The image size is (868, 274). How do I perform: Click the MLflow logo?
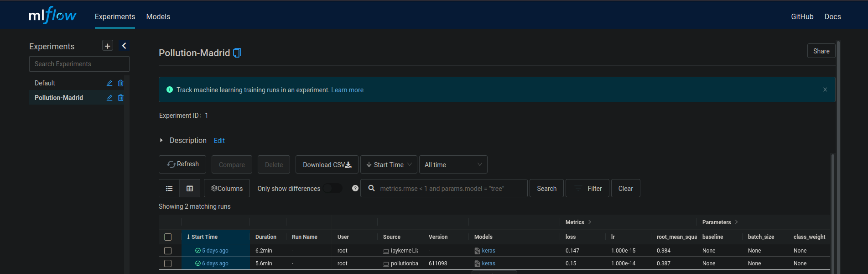tap(52, 16)
